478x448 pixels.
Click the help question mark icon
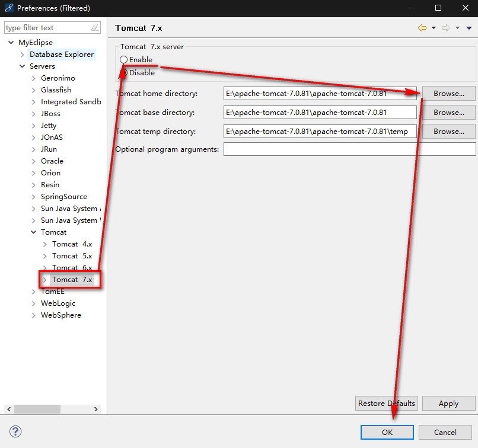(x=15, y=431)
